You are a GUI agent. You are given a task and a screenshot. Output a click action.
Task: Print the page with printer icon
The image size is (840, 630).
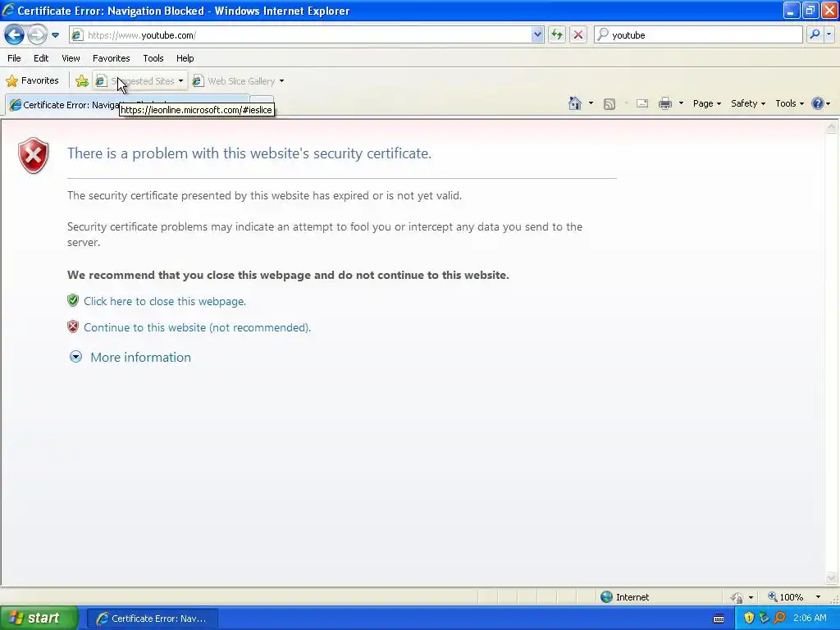click(x=664, y=103)
